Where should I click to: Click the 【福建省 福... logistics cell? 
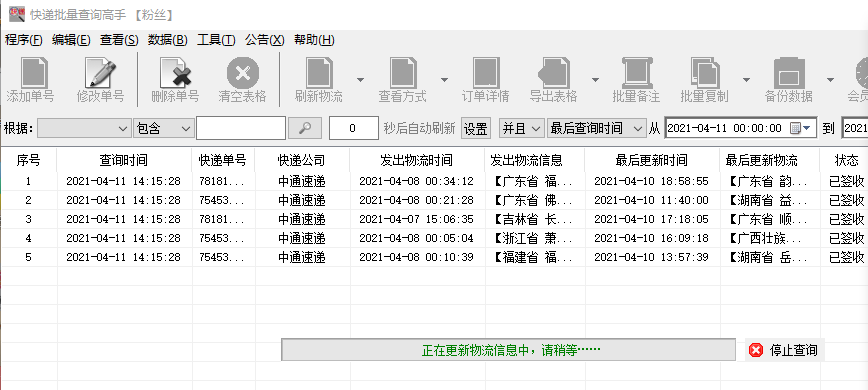coord(535,257)
